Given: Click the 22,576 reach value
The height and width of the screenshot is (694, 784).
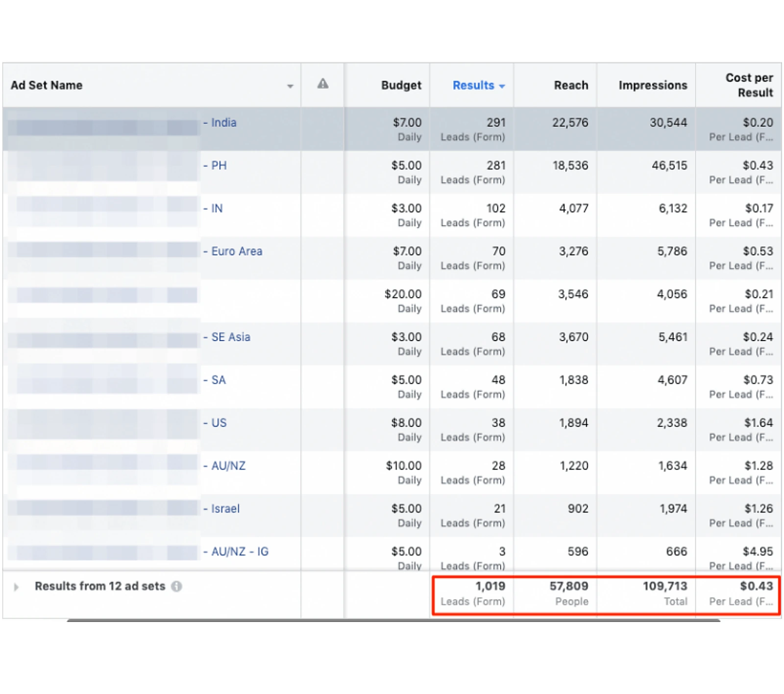Looking at the screenshot, I should point(570,123).
